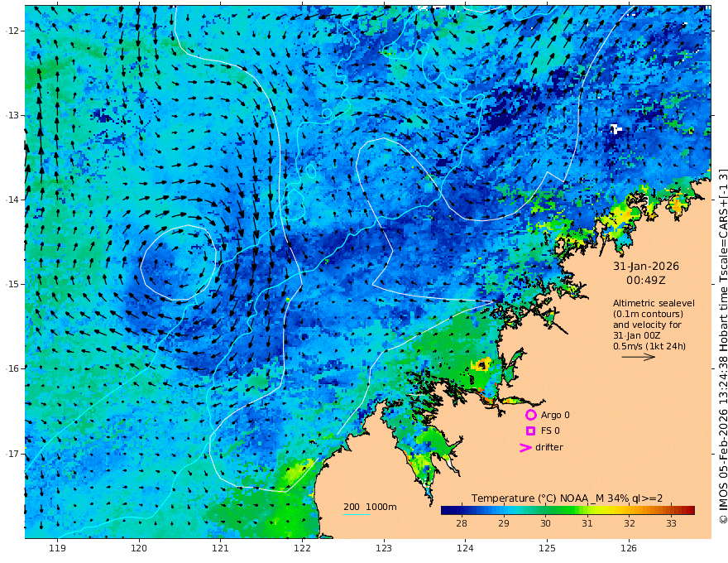Click the time stamp '00:49Z'

pos(646,281)
